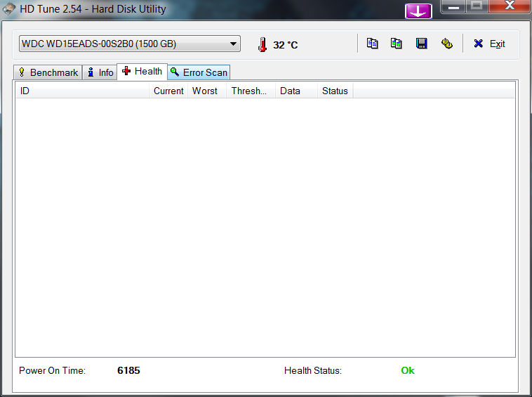532x397 pixels.
Task: Click the floppy disk save icon
Action: click(421, 44)
